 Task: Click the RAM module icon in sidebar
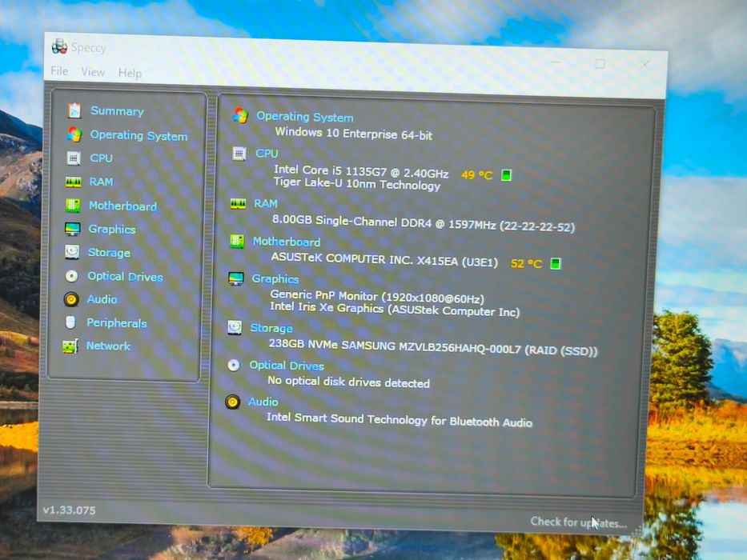(73, 182)
